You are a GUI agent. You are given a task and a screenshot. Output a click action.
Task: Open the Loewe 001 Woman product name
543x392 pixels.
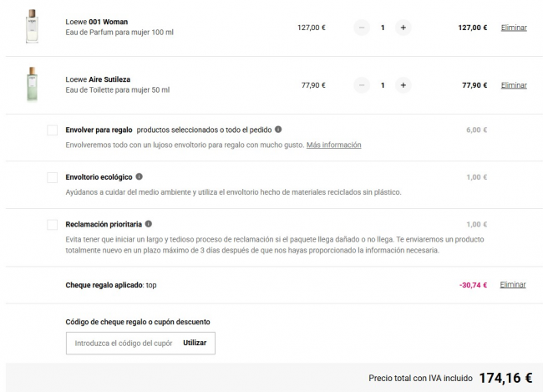click(97, 21)
